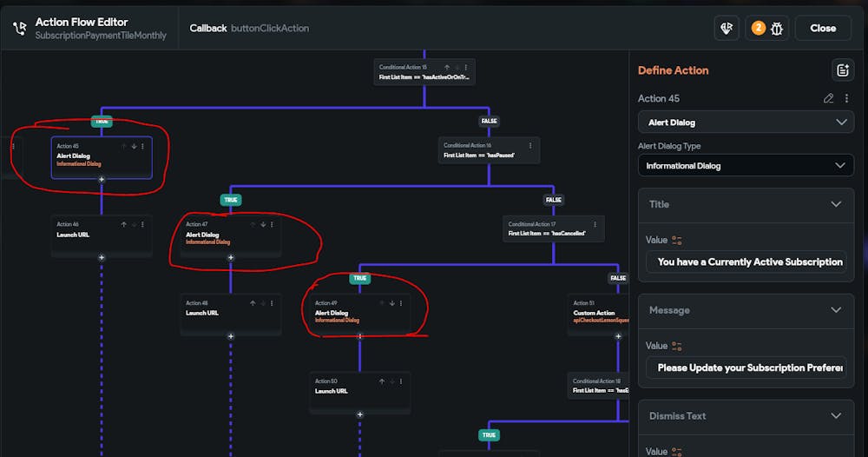Rename Action 45 using the pencil icon
868x457 pixels.
click(828, 98)
